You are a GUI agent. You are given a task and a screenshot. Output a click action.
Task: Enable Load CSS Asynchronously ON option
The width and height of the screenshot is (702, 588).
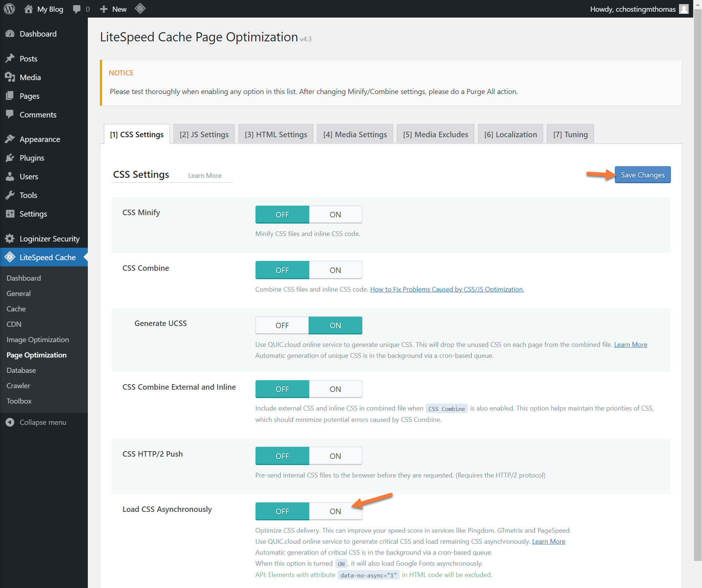coord(335,511)
